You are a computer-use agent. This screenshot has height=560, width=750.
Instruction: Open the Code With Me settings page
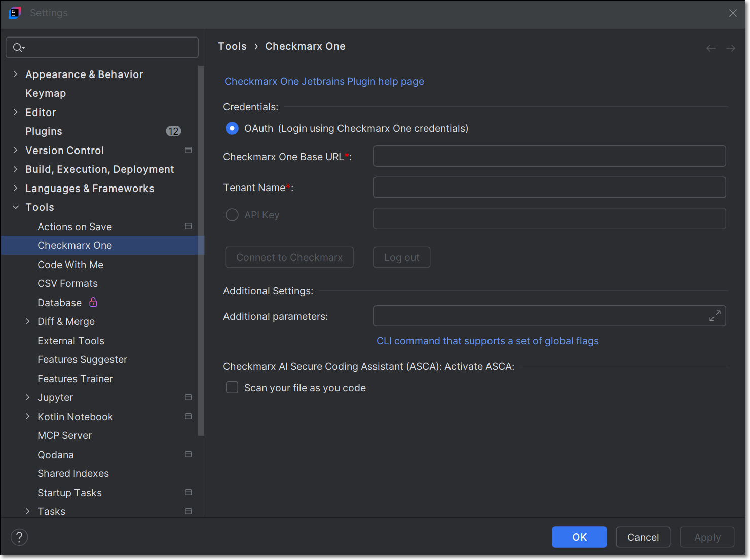click(x=70, y=265)
